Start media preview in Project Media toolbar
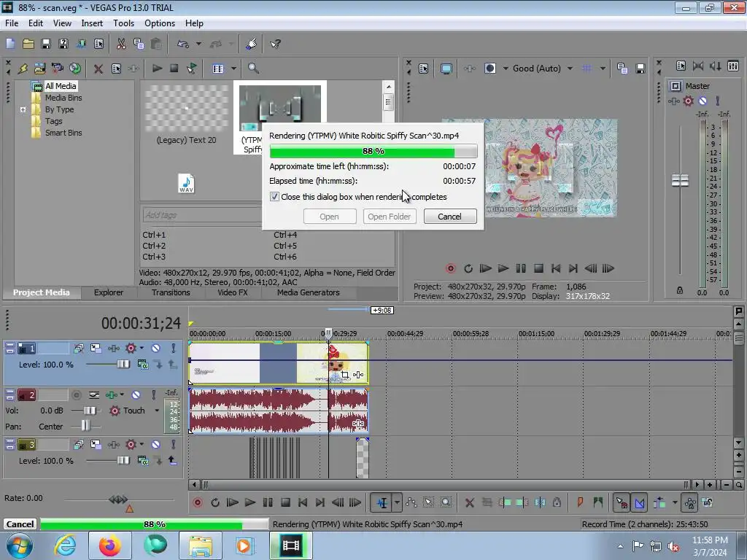Image resolution: width=747 pixels, height=560 pixels. click(157, 69)
